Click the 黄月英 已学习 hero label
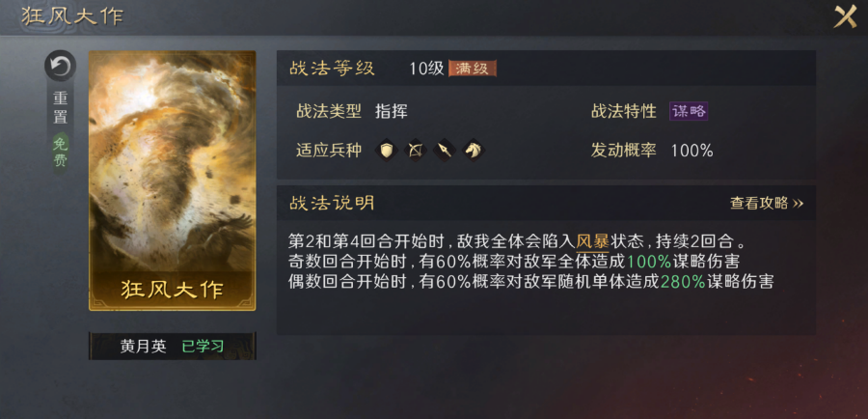The image size is (868, 419). 173,347
